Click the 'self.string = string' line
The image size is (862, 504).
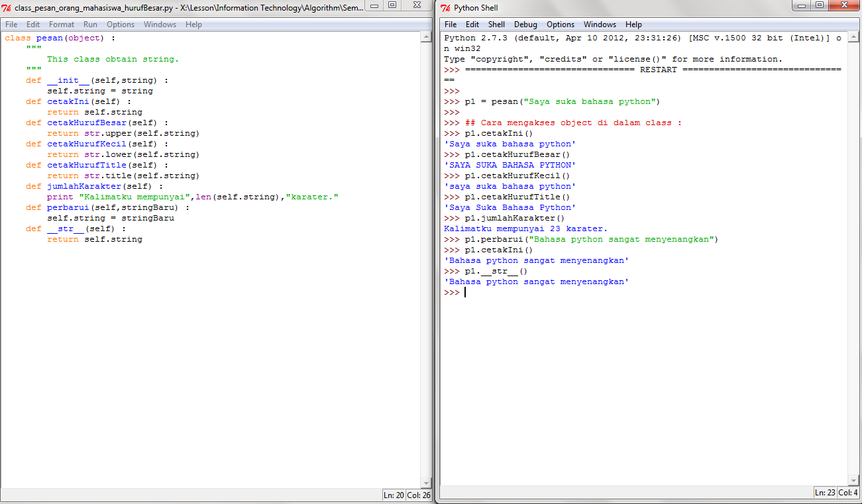99,91
